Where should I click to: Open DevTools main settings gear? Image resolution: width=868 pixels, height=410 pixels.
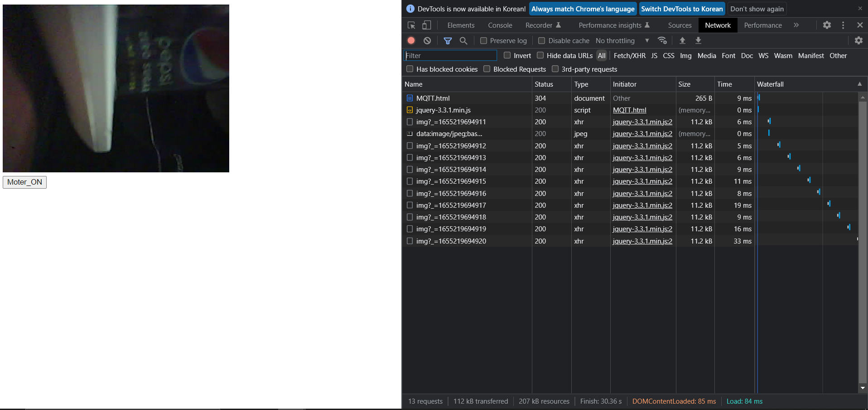point(827,25)
